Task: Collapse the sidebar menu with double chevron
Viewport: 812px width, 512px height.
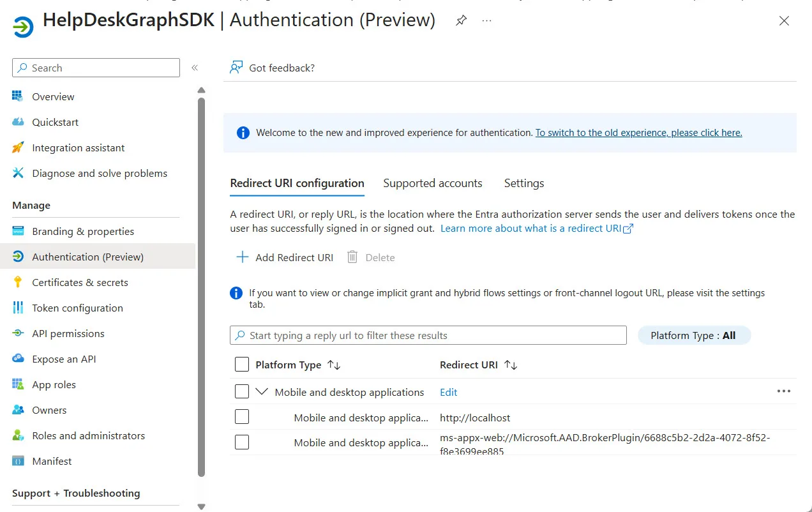Action: click(195, 68)
